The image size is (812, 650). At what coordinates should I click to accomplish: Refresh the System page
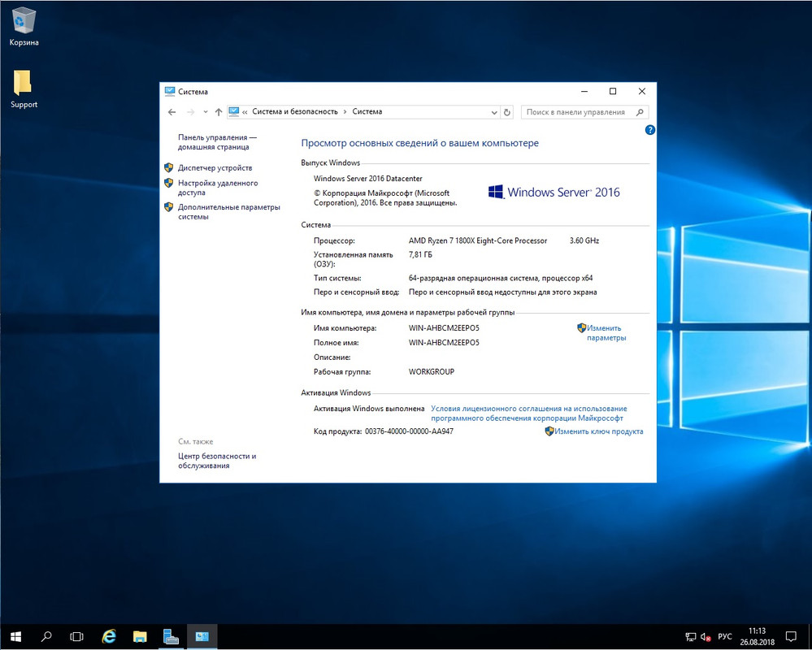(507, 112)
